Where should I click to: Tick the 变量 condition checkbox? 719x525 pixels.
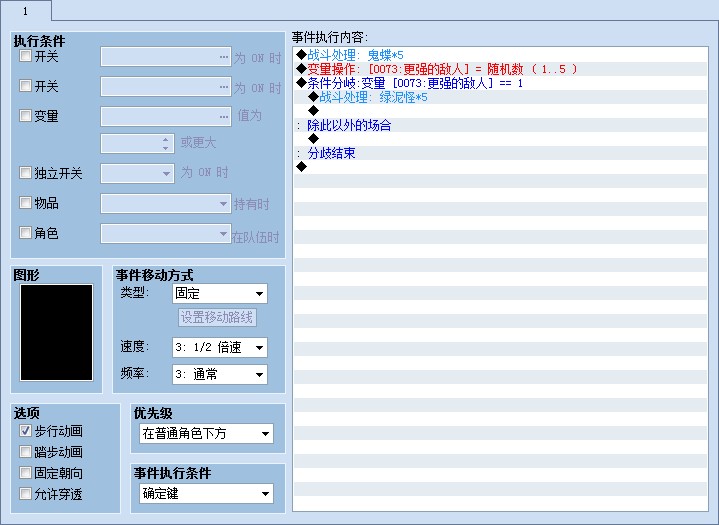(25, 115)
